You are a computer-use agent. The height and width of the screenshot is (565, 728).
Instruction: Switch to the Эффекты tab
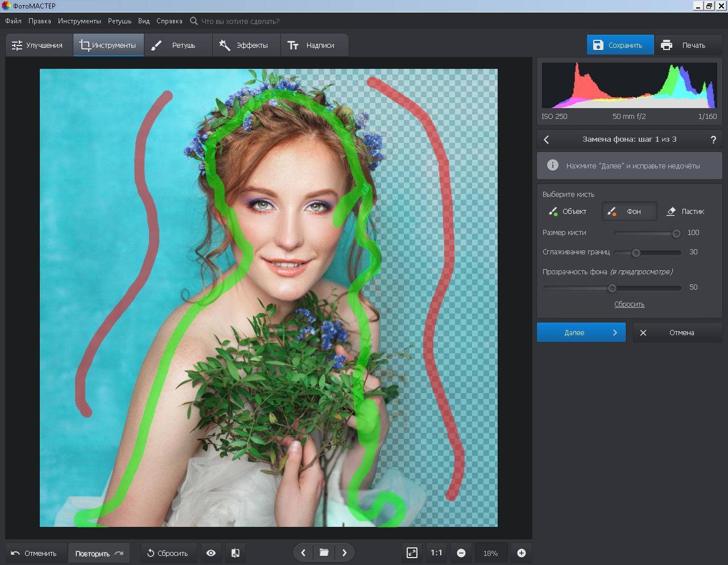click(x=246, y=46)
